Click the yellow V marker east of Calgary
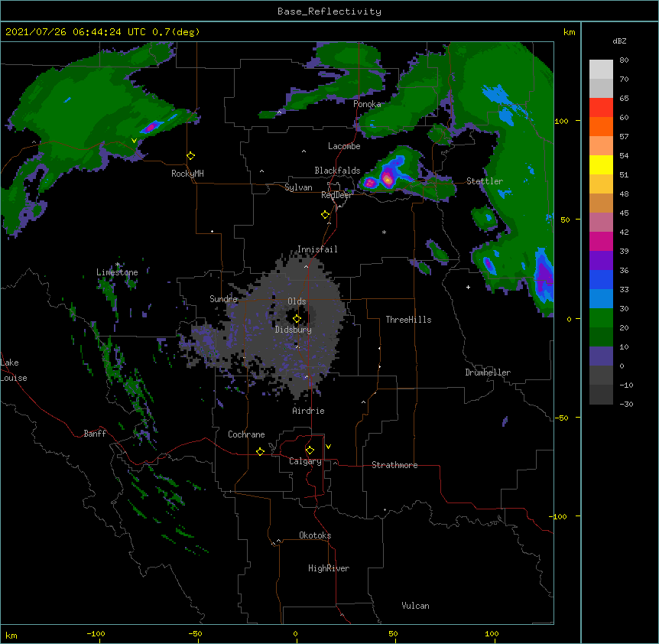 (328, 447)
